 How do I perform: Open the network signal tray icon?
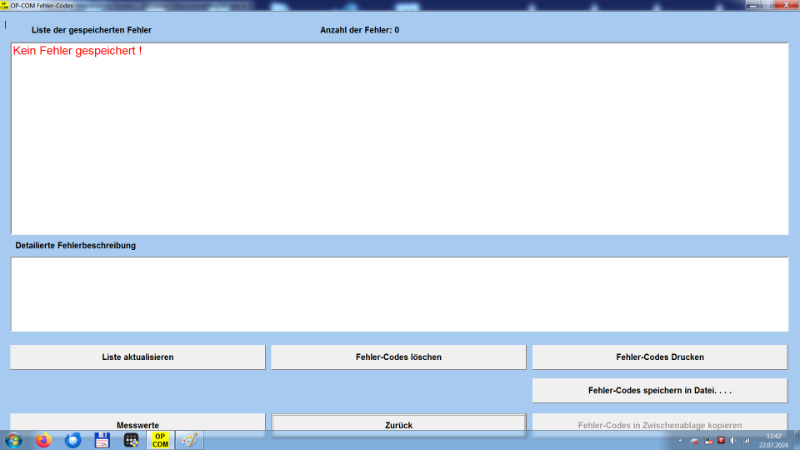coord(746,440)
